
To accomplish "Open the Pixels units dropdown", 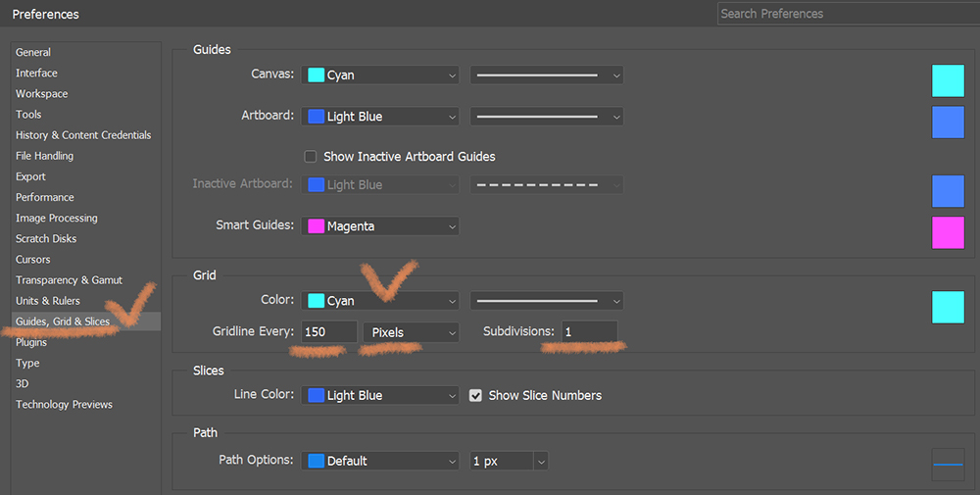I will pyautogui.click(x=412, y=332).
